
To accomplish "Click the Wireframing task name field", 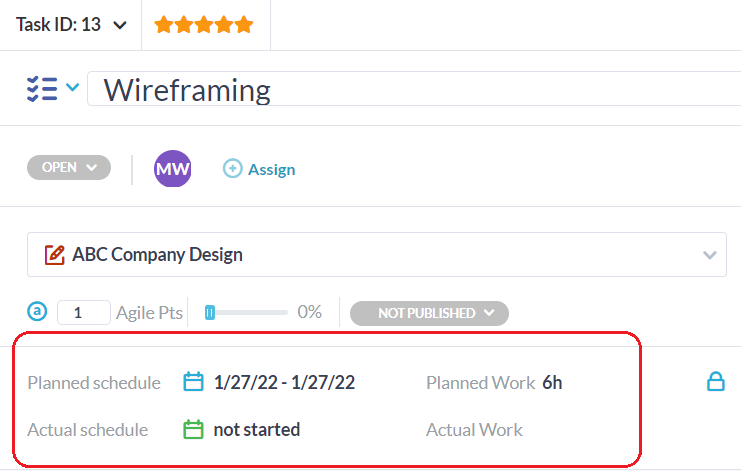I will coord(400,90).
